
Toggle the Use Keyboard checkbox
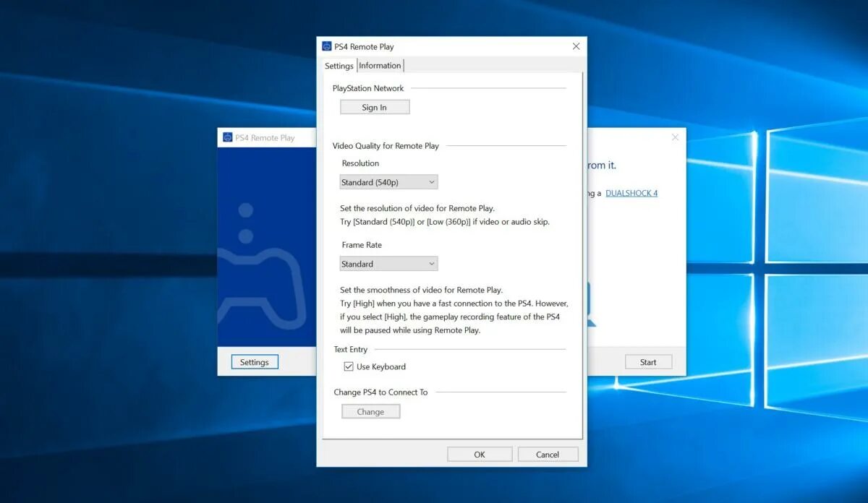point(349,366)
